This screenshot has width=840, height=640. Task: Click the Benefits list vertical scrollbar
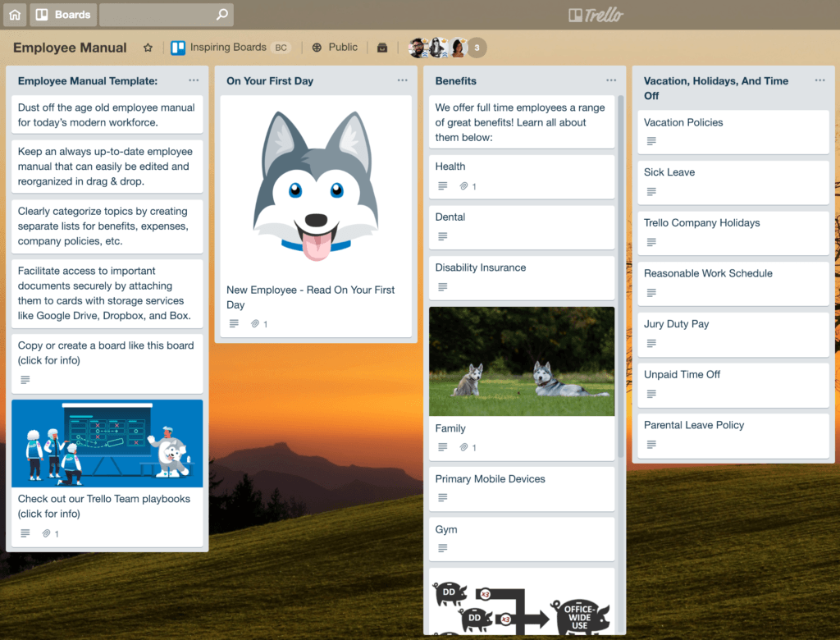coord(621,276)
